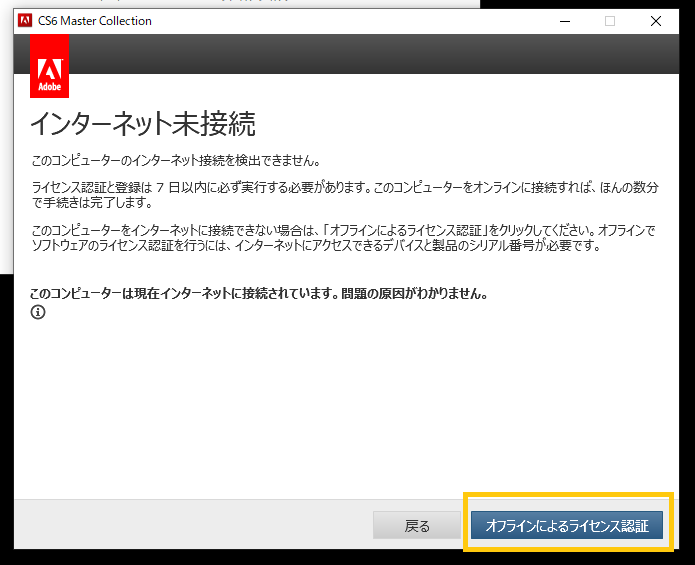Click the maximize button in the title bar
This screenshot has width=695, height=565.
click(x=610, y=21)
